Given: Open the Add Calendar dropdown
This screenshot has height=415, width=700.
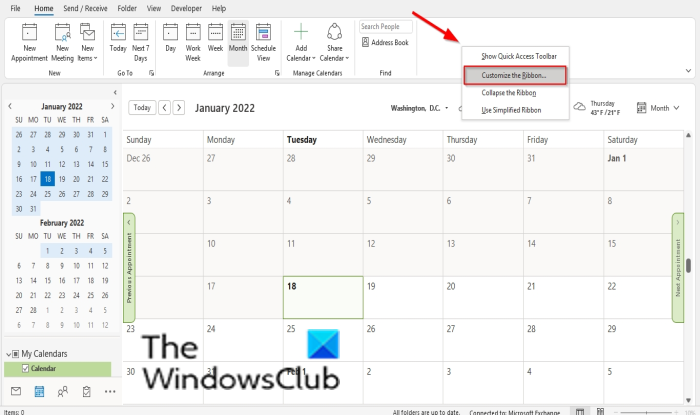Looking at the screenshot, I should tap(301, 42).
